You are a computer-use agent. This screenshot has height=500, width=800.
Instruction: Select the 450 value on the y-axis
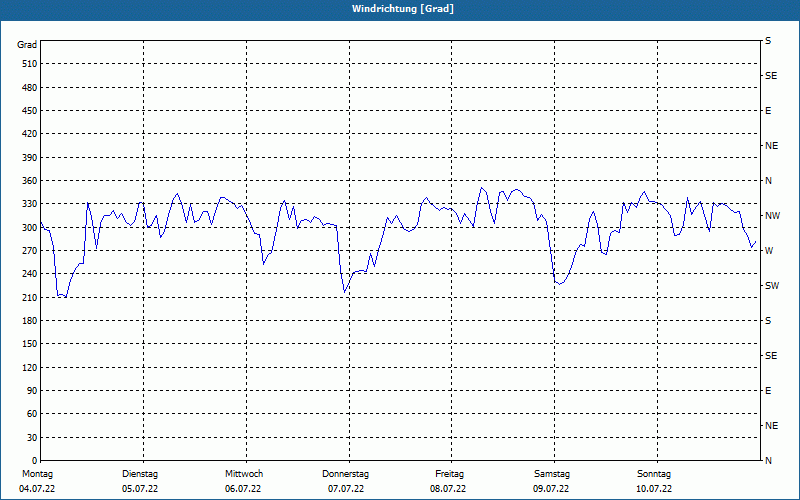coord(30,111)
